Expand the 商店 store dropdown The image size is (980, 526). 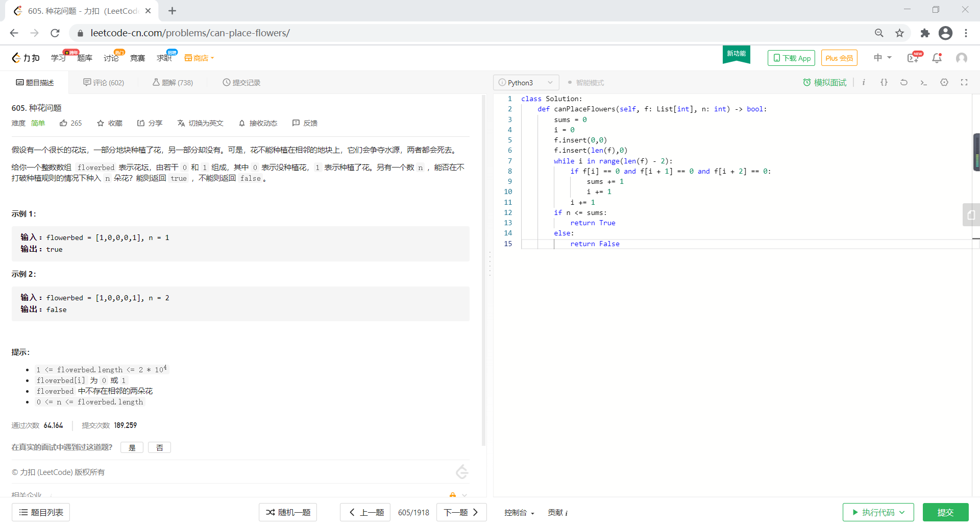(x=199, y=58)
